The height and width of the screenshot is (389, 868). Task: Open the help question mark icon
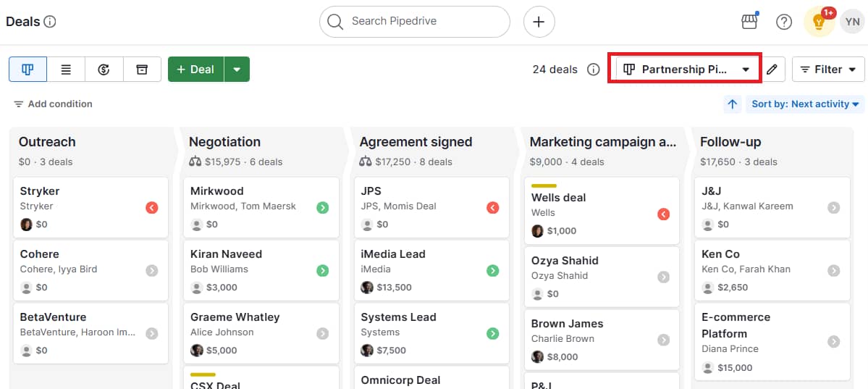[x=784, y=22]
